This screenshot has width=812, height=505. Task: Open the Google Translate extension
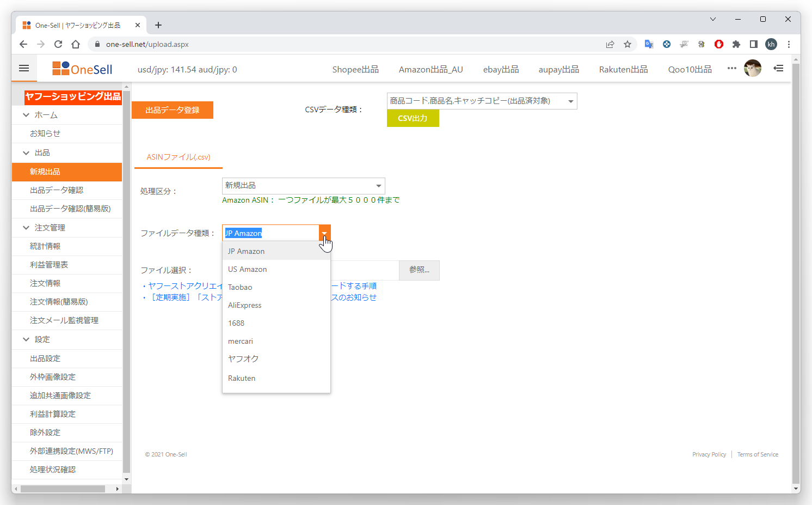tap(649, 44)
